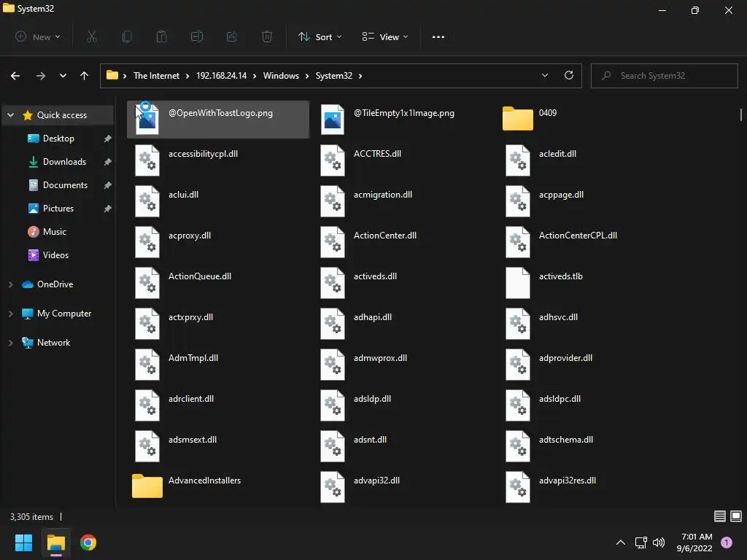Click Windows breadcrumb segment
Viewport: 747px width, 560px height.
(x=281, y=76)
